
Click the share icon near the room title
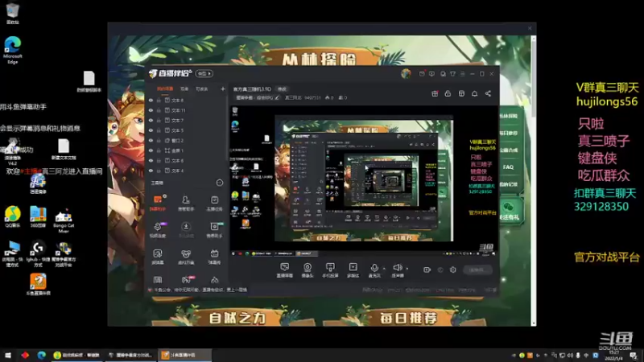[488, 93]
